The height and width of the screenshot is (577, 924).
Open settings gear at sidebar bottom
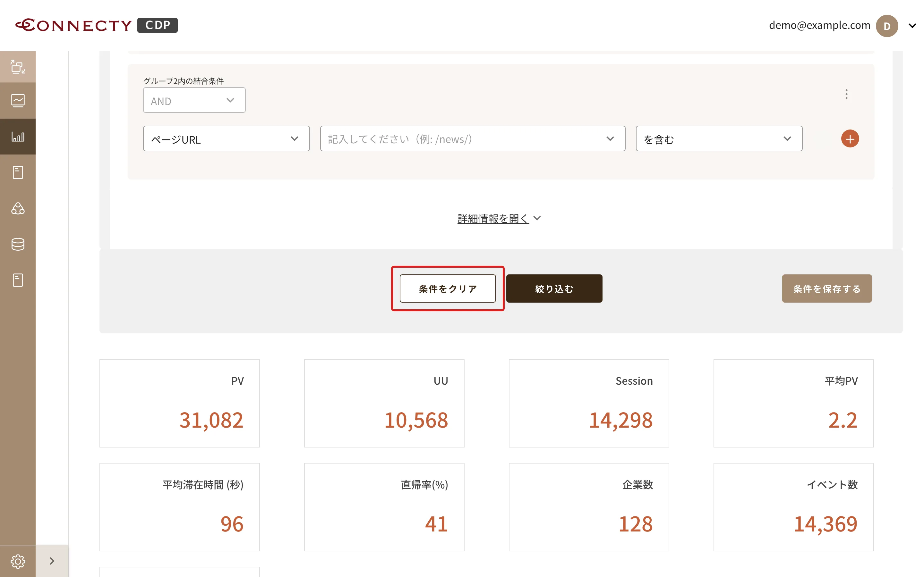click(18, 561)
